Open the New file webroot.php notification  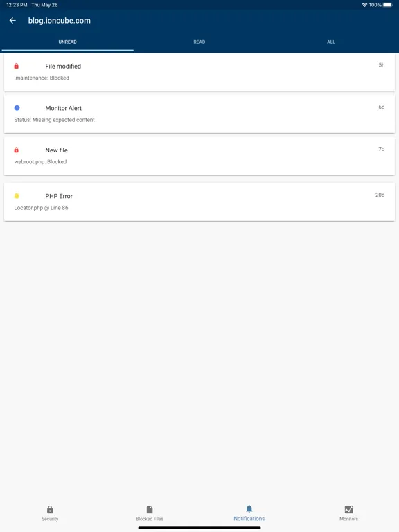pyautogui.click(x=199, y=156)
